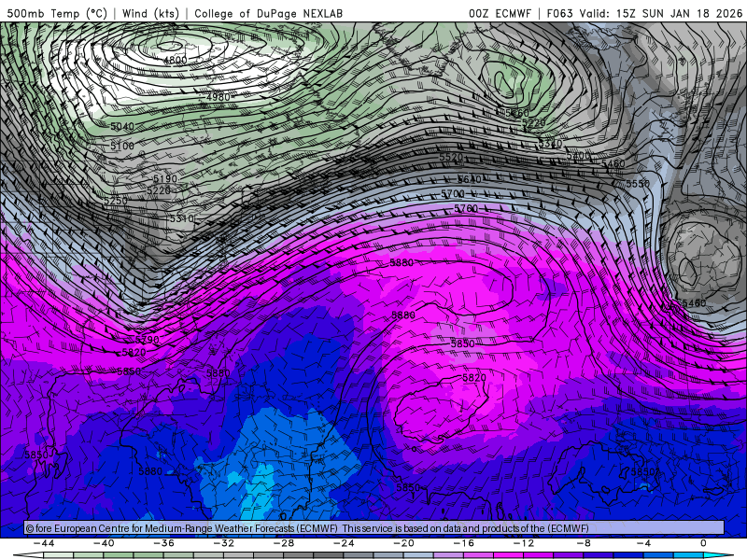Click the -44 color scale label
This screenshot has width=747, height=560.
click(x=44, y=543)
